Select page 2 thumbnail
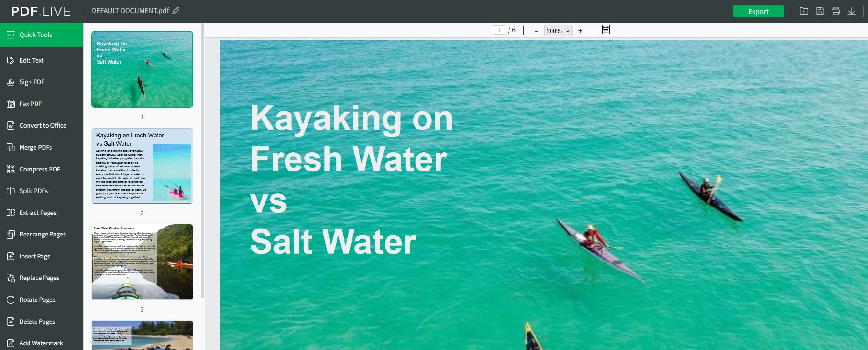 [x=142, y=166]
